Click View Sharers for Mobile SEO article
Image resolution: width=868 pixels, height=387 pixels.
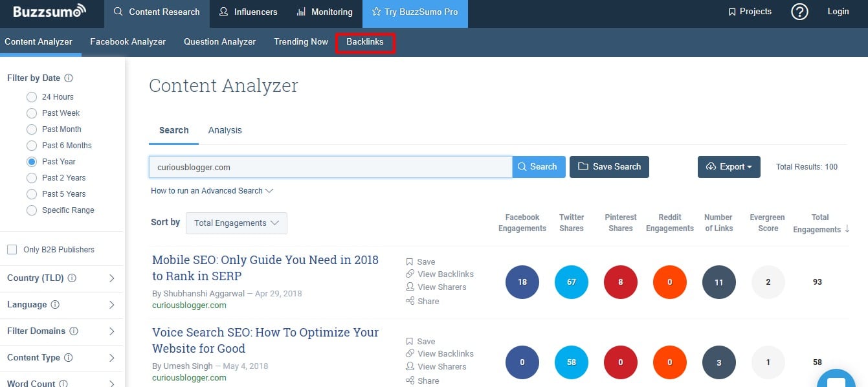(436, 287)
